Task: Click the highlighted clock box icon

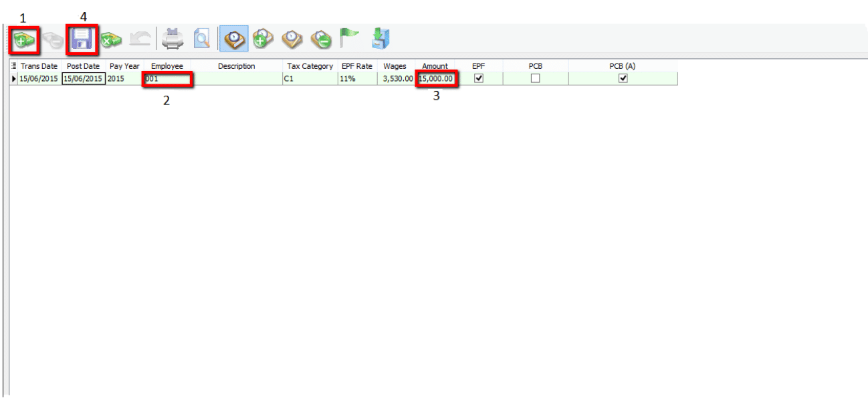Action: 234,39
